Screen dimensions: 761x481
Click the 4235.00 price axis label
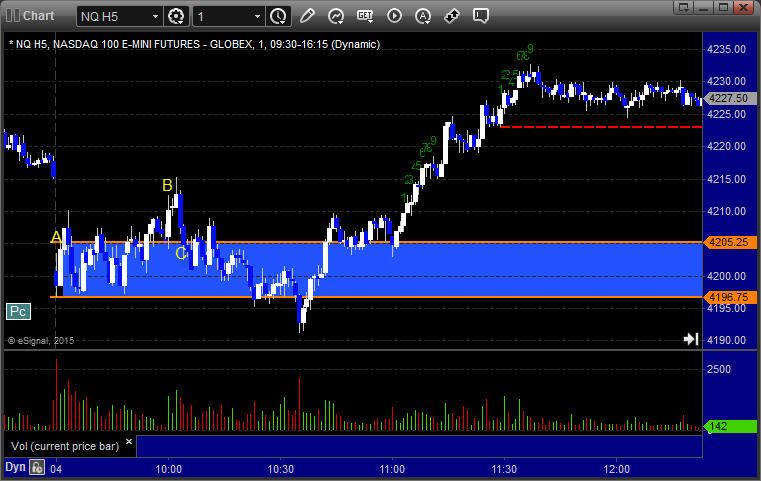[x=727, y=49]
